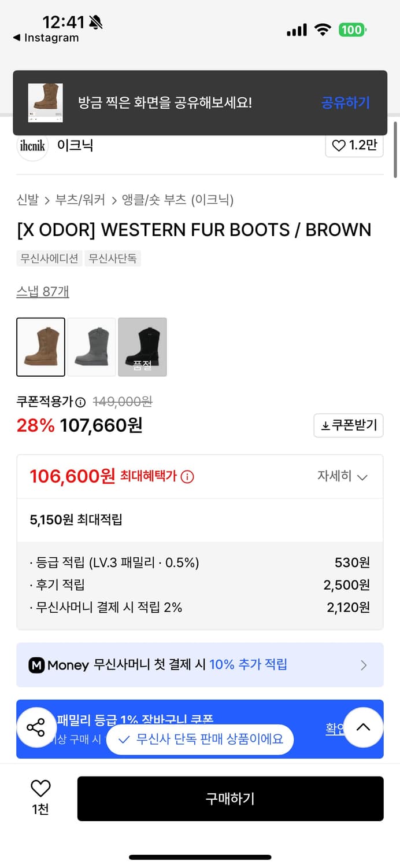Image resolution: width=400 pixels, height=868 pixels.
Task: Click the scroll-to-top chevron button
Action: 364,727
